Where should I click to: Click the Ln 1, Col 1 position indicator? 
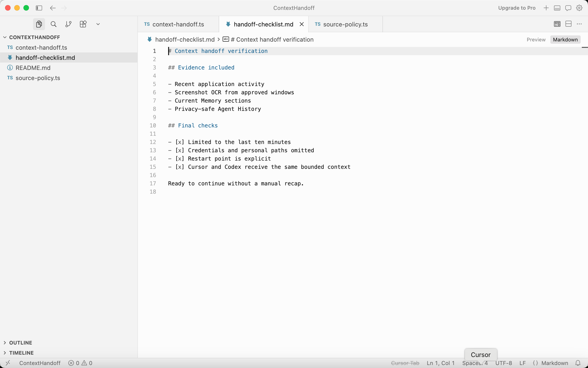441,363
